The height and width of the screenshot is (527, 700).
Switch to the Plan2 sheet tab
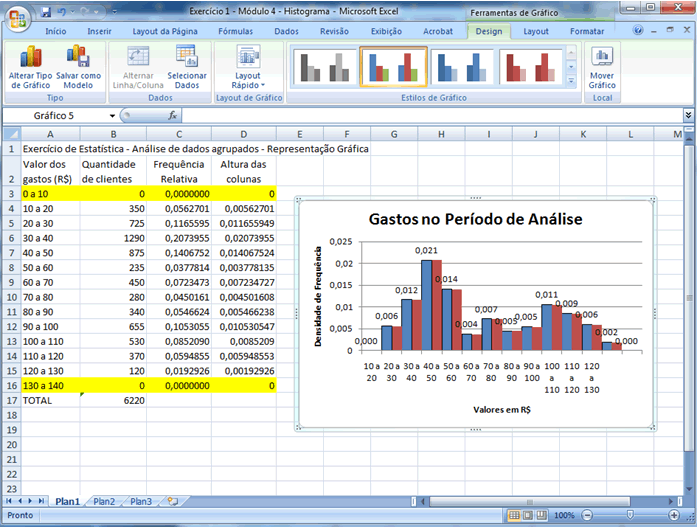(105, 501)
